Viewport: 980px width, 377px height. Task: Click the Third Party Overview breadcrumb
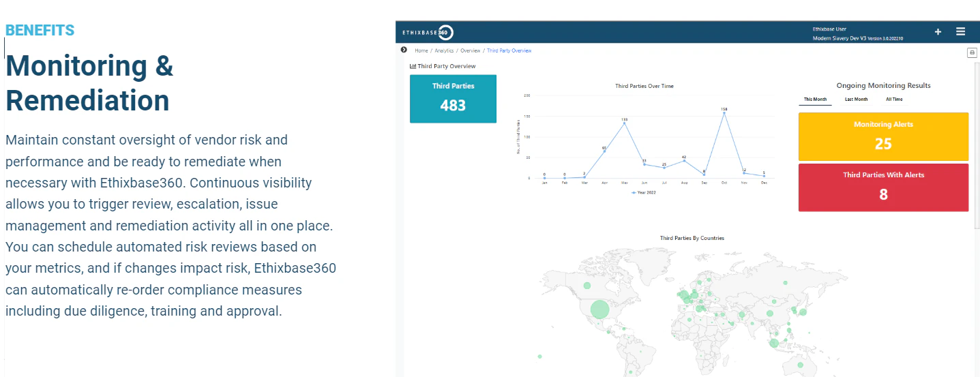tap(509, 50)
